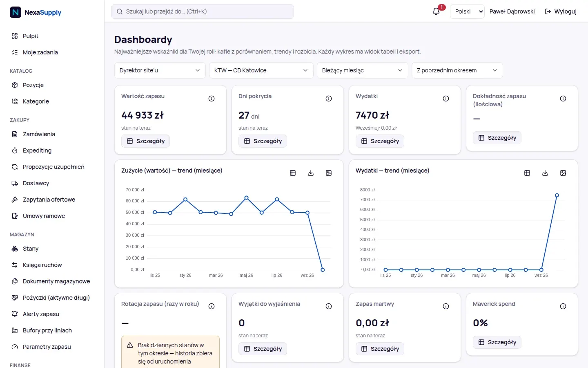Screen dimensions: 588x368
Task: Click Wyloguj to log out
Action: (x=561, y=11)
